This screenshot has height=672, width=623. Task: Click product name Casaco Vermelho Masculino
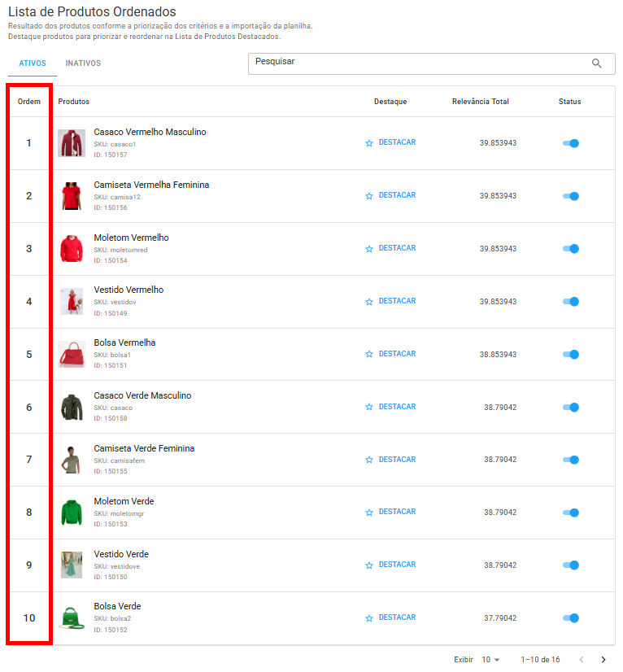click(x=150, y=132)
